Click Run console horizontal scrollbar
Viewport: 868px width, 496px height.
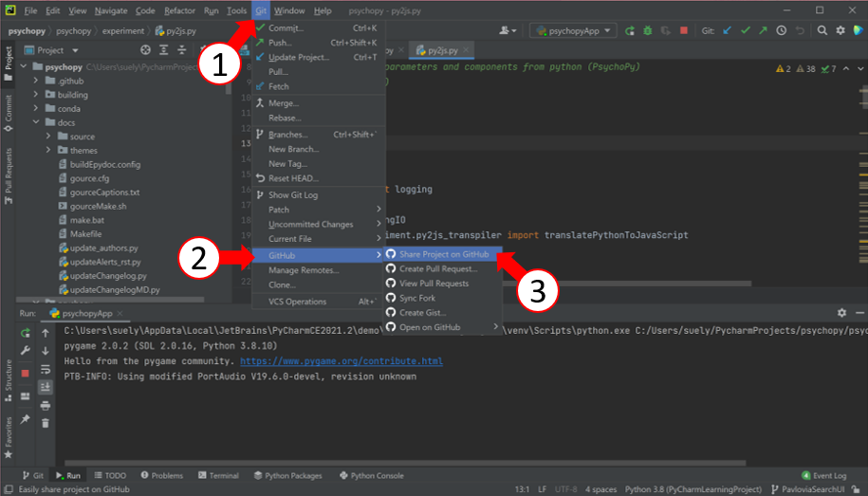[405, 463]
